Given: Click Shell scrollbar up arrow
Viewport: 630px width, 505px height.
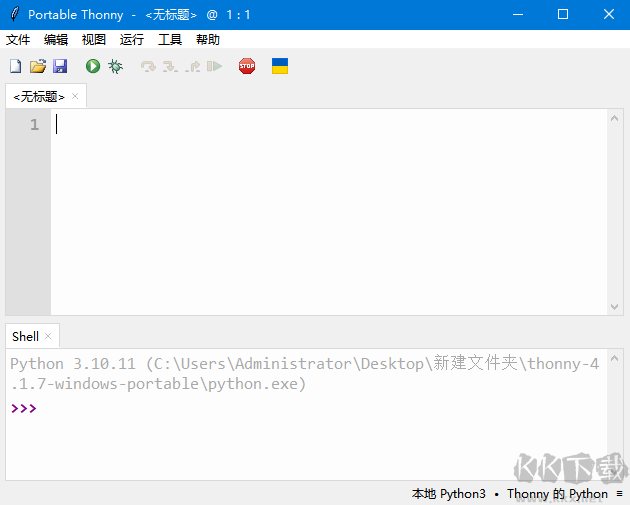Looking at the screenshot, I should 614,358.
